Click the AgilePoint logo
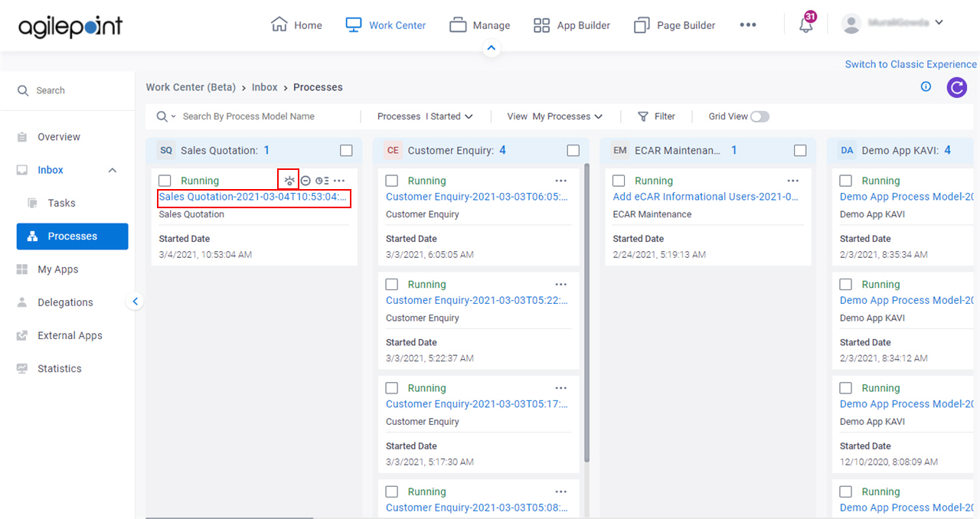The width and height of the screenshot is (980, 519). pos(70,26)
